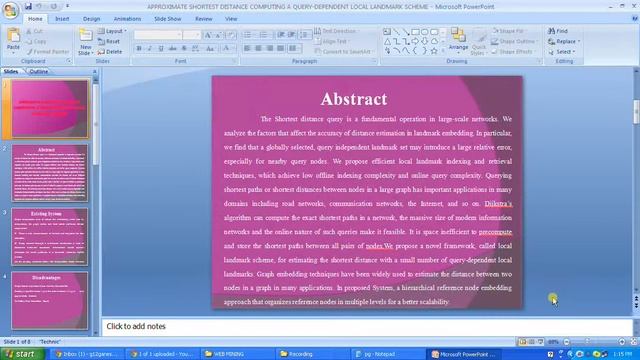Click the Shrink Font icon
Viewport: 640px width, 360px height.
coord(218,35)
